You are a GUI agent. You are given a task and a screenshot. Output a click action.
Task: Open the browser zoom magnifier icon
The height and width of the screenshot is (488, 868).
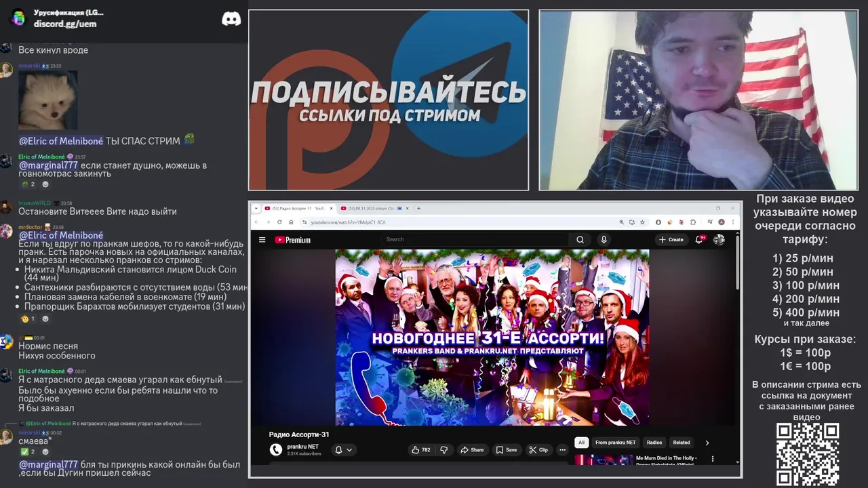[x=621, y=222]
